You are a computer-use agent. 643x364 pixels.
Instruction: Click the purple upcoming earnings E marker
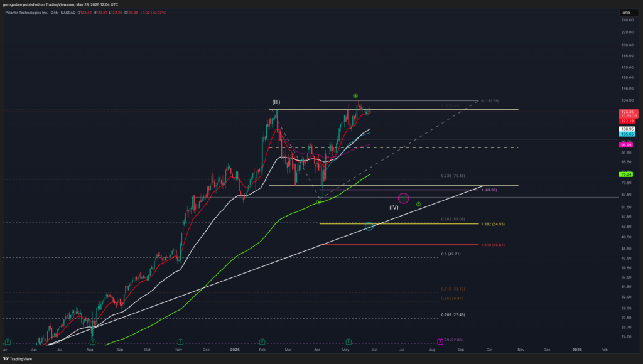[440, 341]
